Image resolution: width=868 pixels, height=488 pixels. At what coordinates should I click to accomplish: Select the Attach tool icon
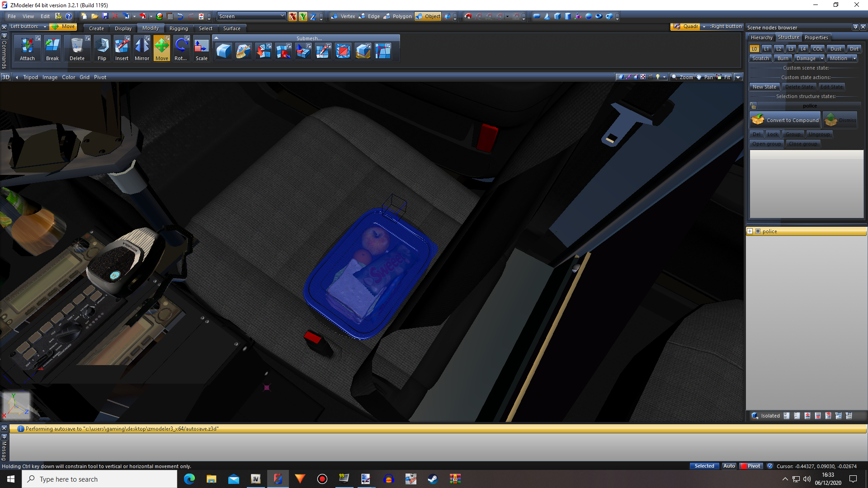[x=27, y=49]
